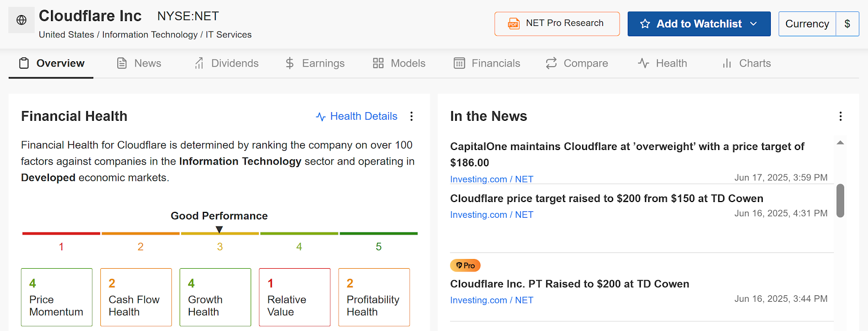
Task: Click the Investing.com / NET source dated 3:44 PM
Action: coord(492,300)
